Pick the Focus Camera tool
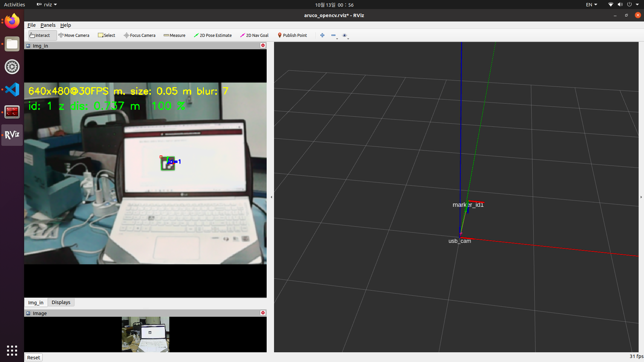This screenshot has width=644, height=362. [x=140, y=35]
